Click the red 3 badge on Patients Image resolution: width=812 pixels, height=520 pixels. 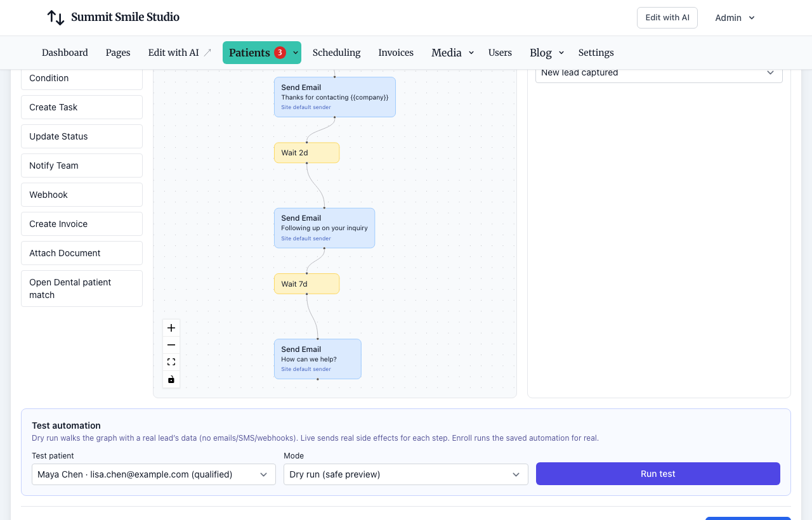(x=280, y=53)
